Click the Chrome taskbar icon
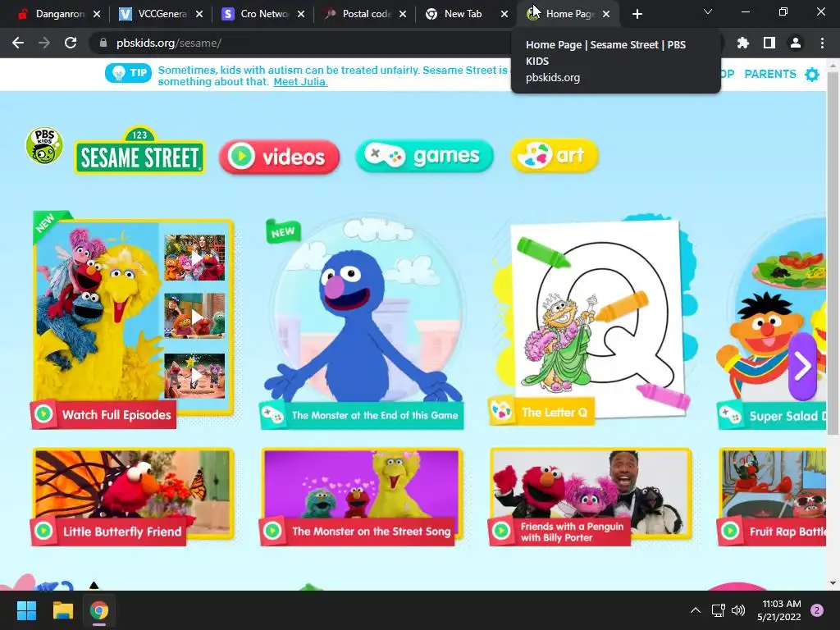 pos(99,610)
